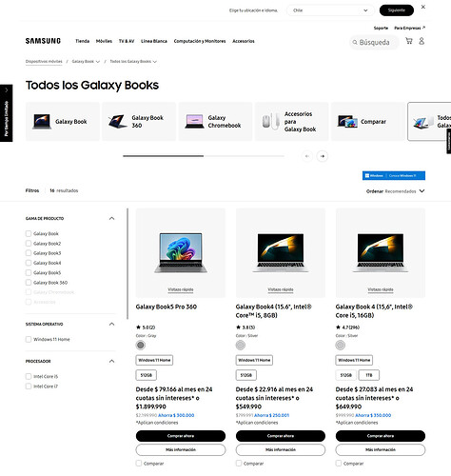This screenshot has height=476, width=451.
Task: Close the location selection banner
Action: pos(423,7)
